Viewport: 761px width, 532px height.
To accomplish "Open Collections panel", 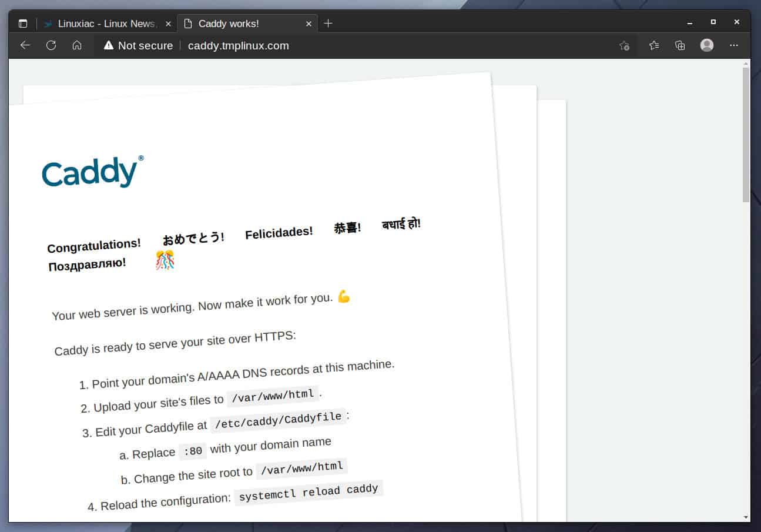I will (x=680, y=45).
